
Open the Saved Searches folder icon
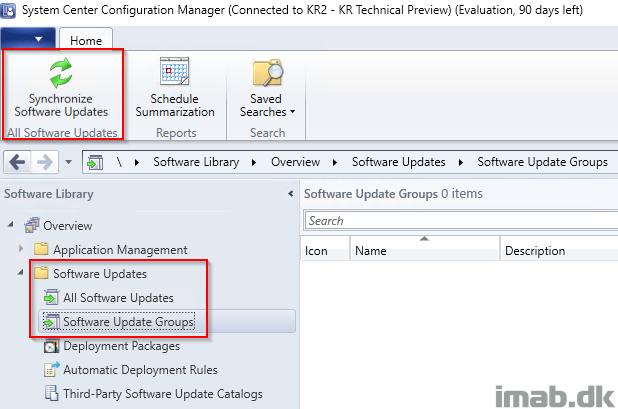point(268,73)
